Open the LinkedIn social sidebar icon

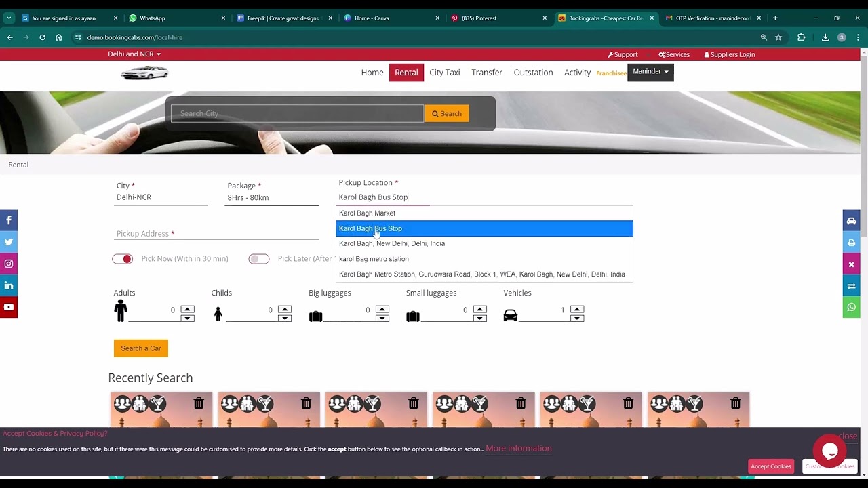click(8, 285)
